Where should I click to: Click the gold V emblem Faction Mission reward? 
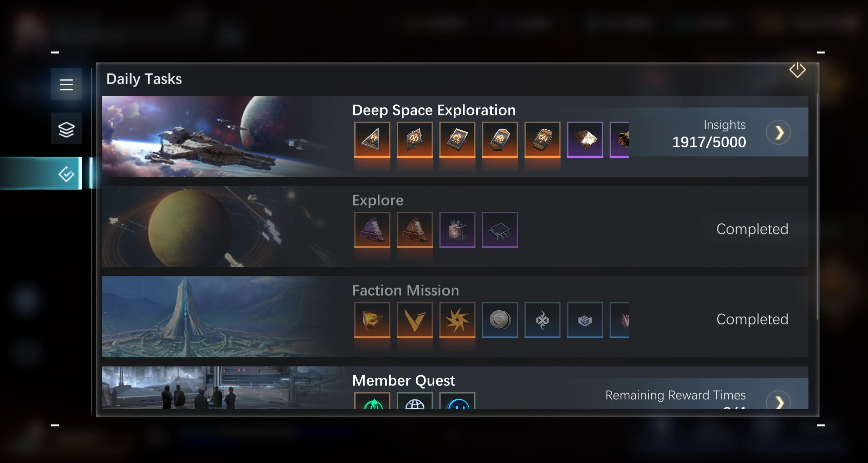(415, 320)
